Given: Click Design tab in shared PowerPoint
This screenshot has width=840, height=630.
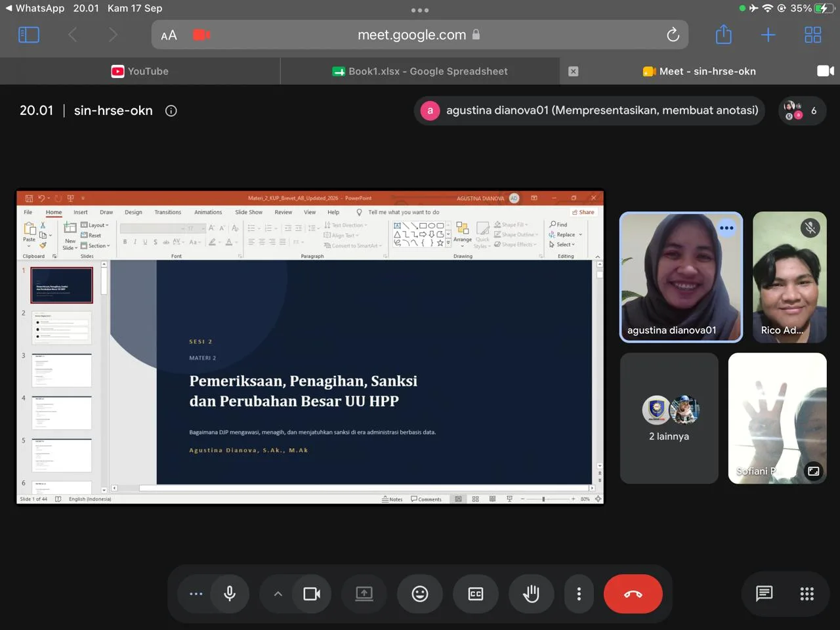Looking at the screenshot, I should [133, 213].
